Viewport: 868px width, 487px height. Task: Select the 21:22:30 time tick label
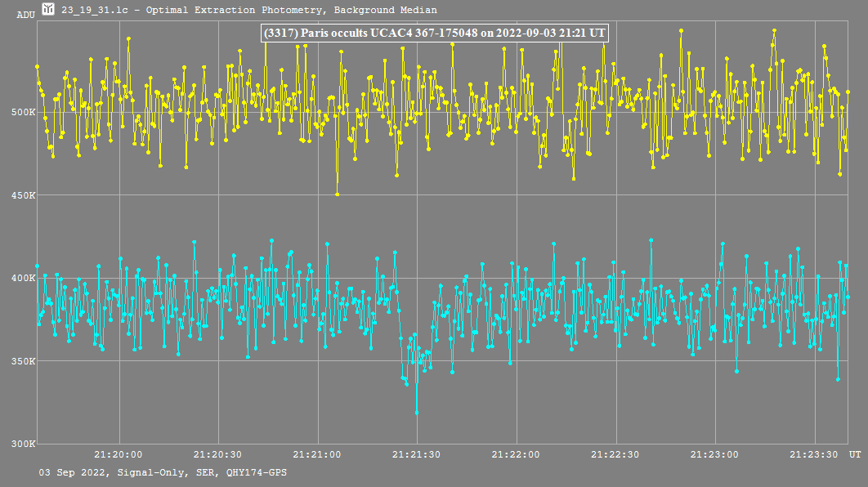click(615, 454)
